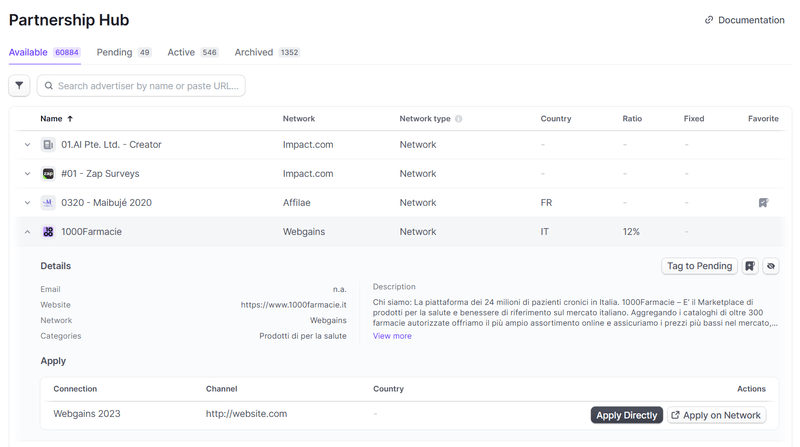Open the Documentation link
The image size is (800, 447).
click(745, 20)
